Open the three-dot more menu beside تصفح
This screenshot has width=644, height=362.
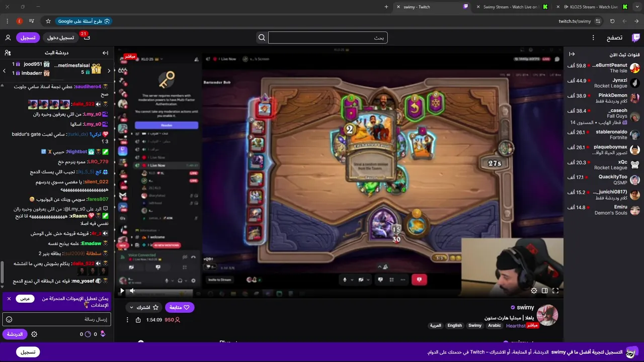pyautogui.click(x=593, y=38)
